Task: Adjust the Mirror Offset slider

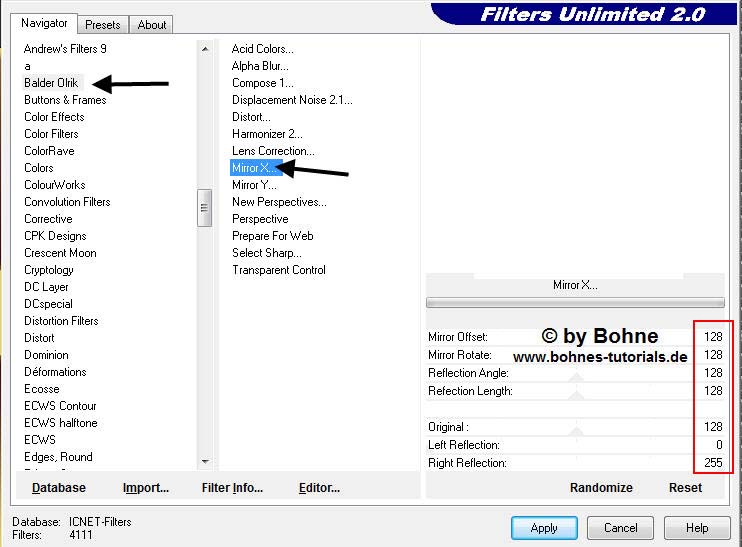Action: 576,340
